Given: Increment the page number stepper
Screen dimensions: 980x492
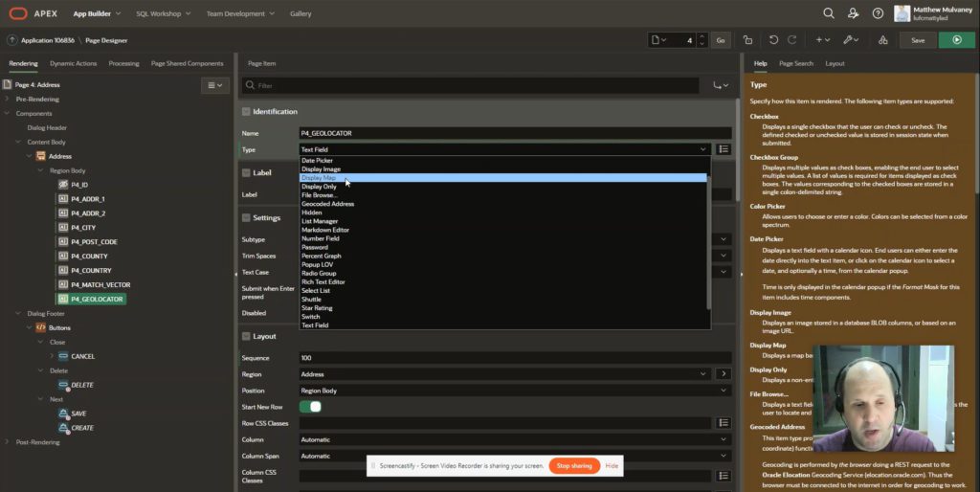Looking at the screenshot, I should pos(702,36).
